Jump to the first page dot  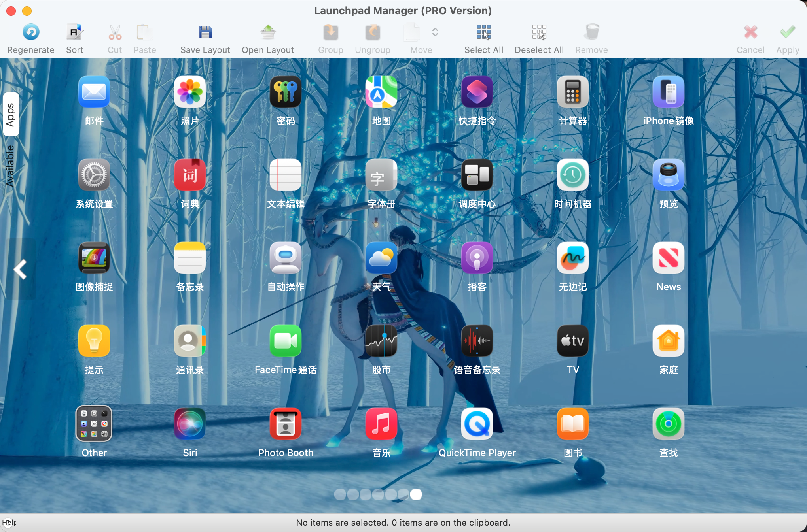[340, 494]
